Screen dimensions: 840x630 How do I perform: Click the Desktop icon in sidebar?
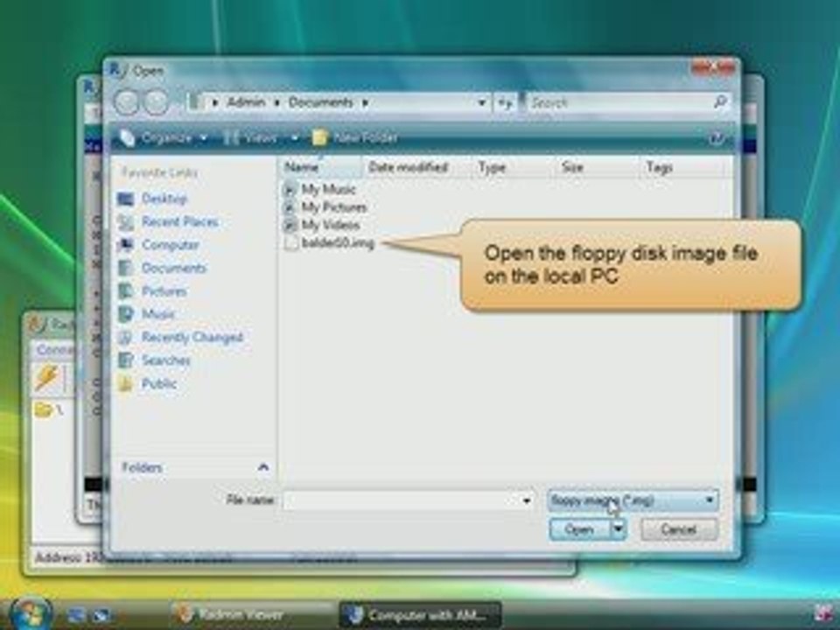coord(125,199)
